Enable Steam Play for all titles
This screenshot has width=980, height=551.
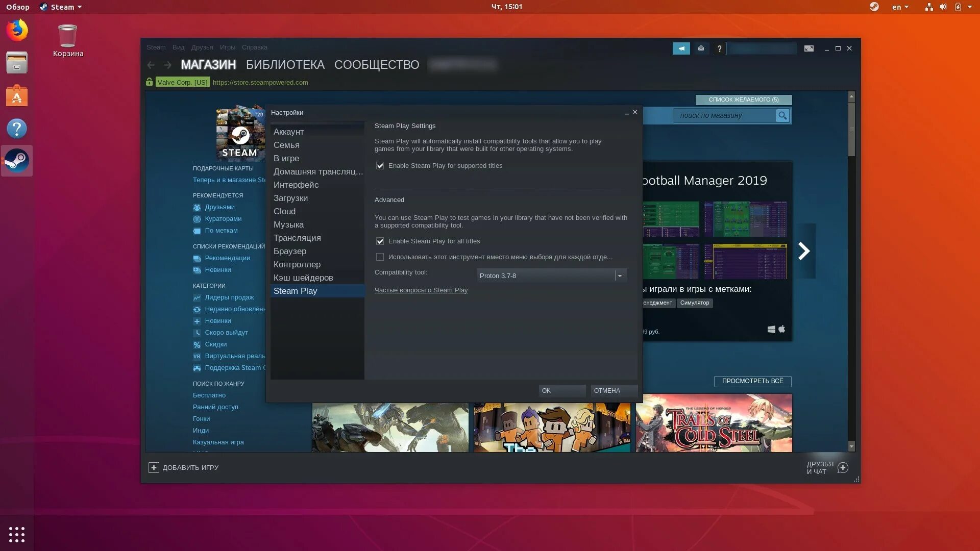pyautogui.click(x=380, y=241)
